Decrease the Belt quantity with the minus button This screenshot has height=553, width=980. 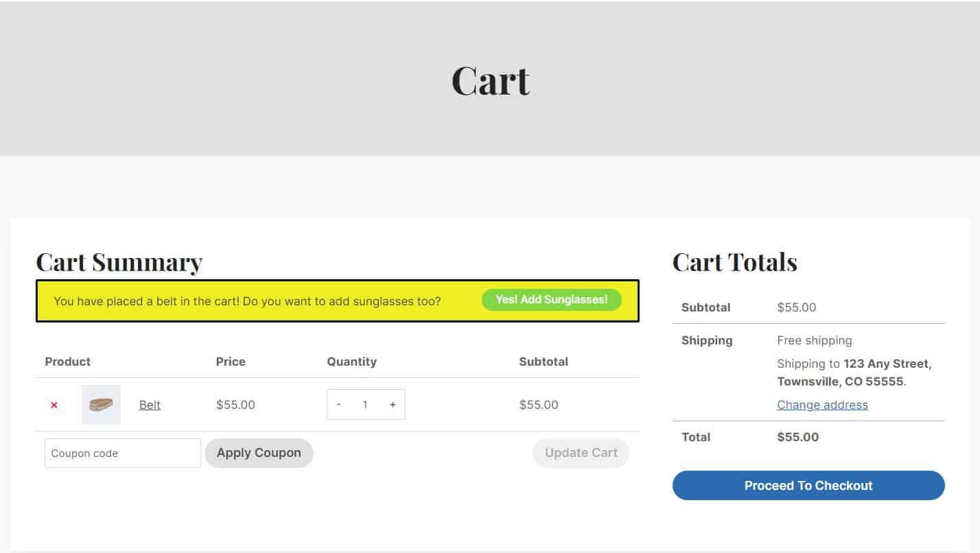[x=338, y=404]
